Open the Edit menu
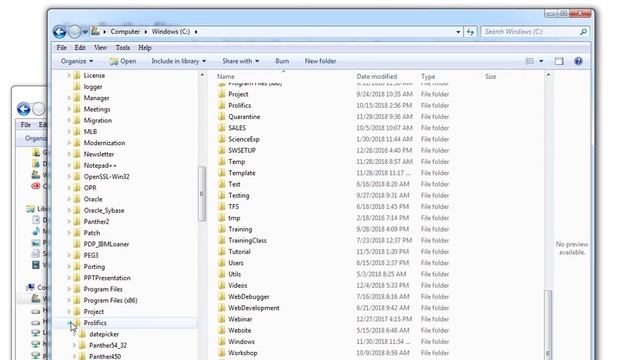 pyautogui.click(x=80, y=48)
